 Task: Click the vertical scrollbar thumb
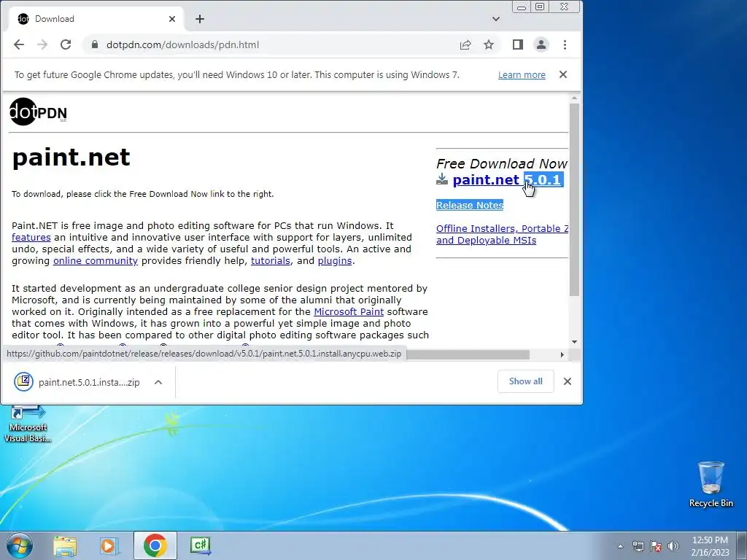coord(575,199)
